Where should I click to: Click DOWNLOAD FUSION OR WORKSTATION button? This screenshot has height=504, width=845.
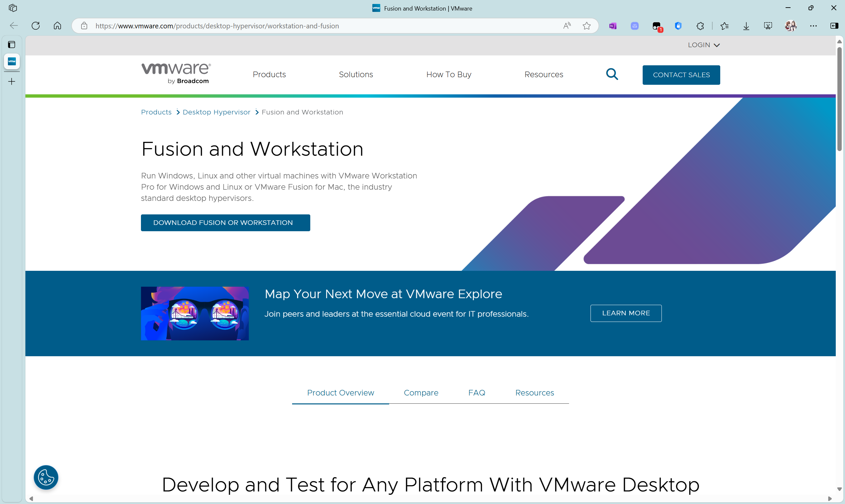pos(225,223)
